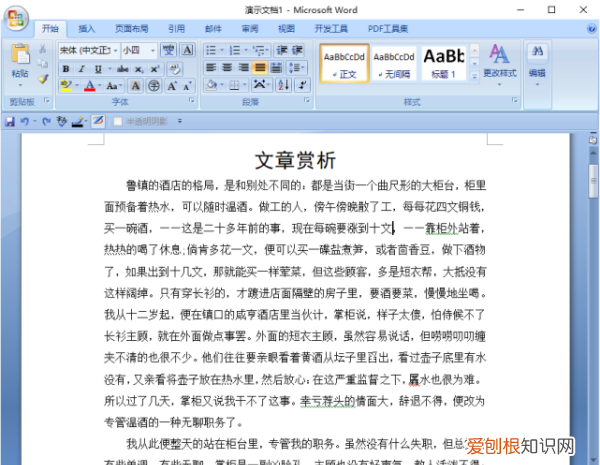Run spelling and grammar check icon
The image size is (600, 465).
tap(61, 122)
